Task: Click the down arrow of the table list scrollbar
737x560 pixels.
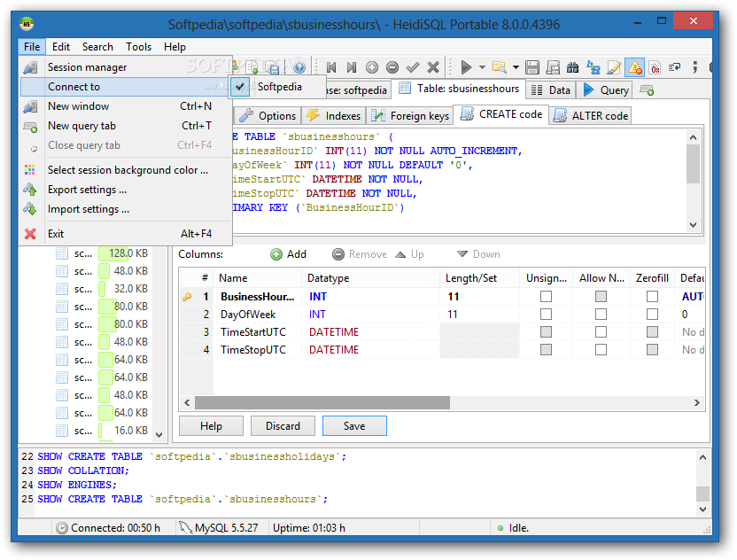Action: click(x=159, y=435)
